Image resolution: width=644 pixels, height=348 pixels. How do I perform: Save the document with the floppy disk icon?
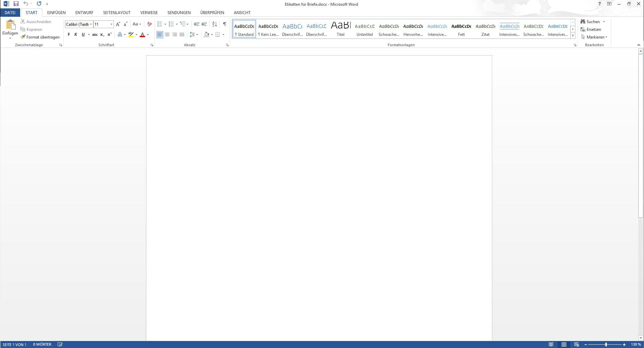16,4
